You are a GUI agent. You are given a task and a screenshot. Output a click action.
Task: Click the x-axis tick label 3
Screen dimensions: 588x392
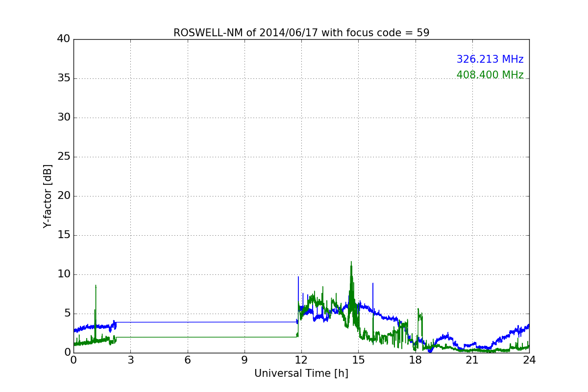click(130, 360)
